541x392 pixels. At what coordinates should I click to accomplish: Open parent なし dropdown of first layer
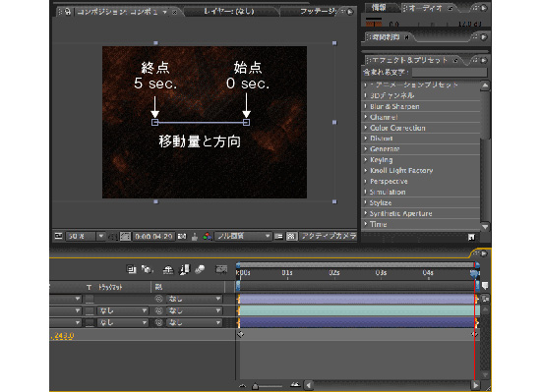(194, 299)
